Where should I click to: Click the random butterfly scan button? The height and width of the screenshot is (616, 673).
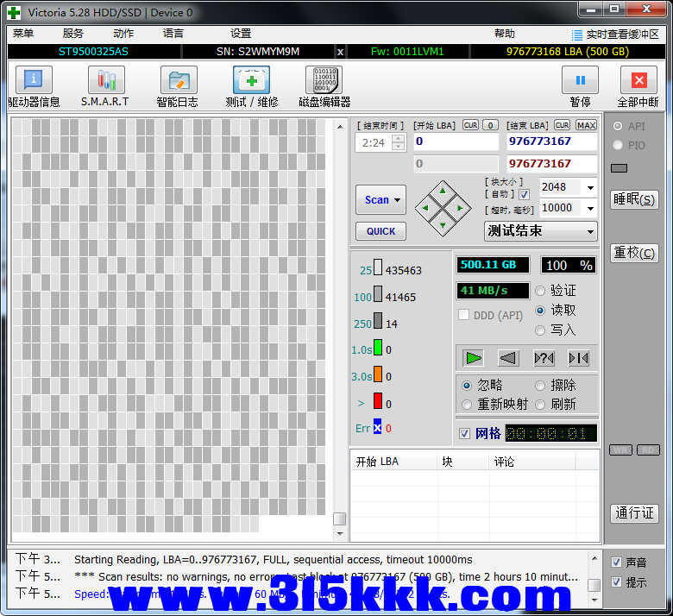544,357
